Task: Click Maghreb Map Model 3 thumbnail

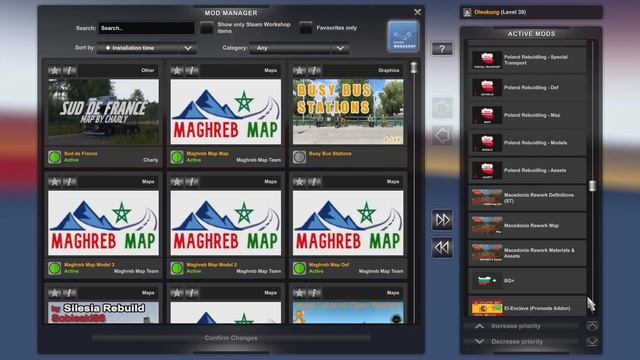Action: tap(103, 223)
